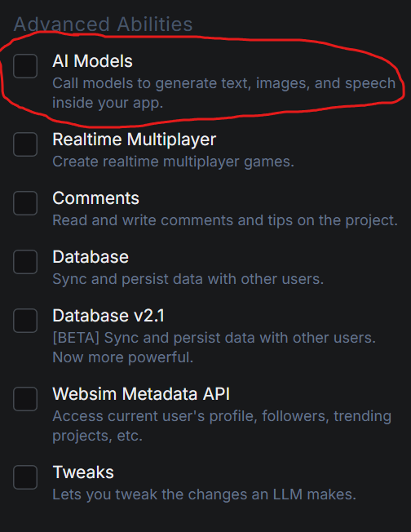Click 'Create realtime multiplayer games' description
This screenshot has width=411, height=532.
tap(173, 162)
